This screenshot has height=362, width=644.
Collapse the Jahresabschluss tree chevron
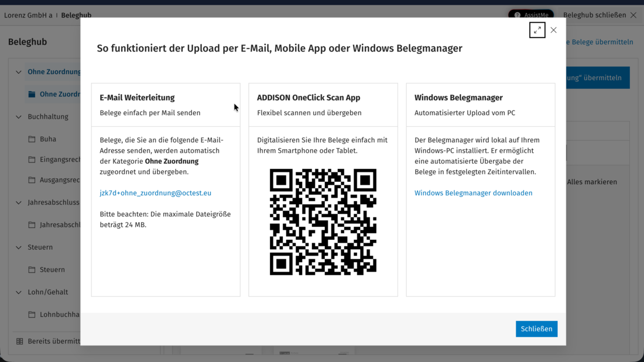tap(19, 202)
